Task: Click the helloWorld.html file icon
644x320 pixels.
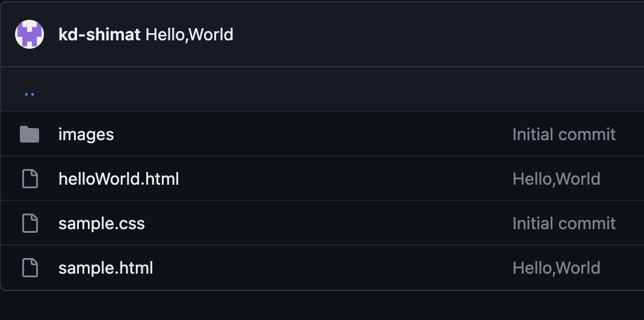Action: (x=29, y=179)
